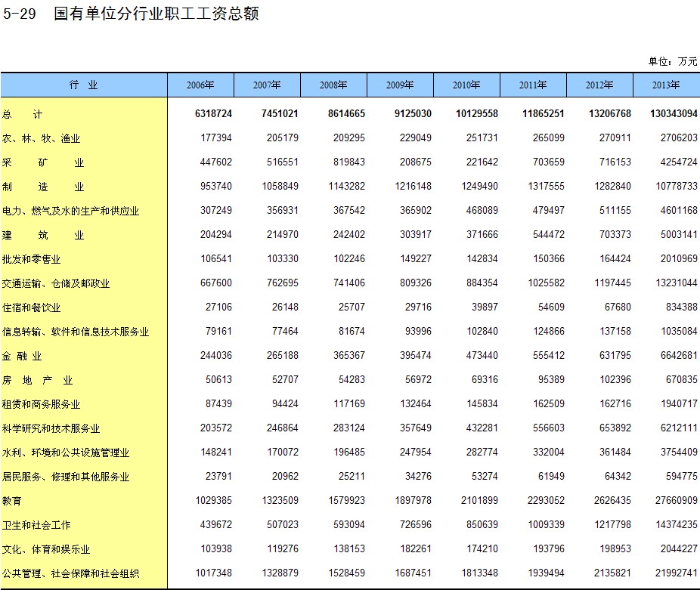Select the 电力、燃气及水的生产和供应业 row label

pos(70,211)
